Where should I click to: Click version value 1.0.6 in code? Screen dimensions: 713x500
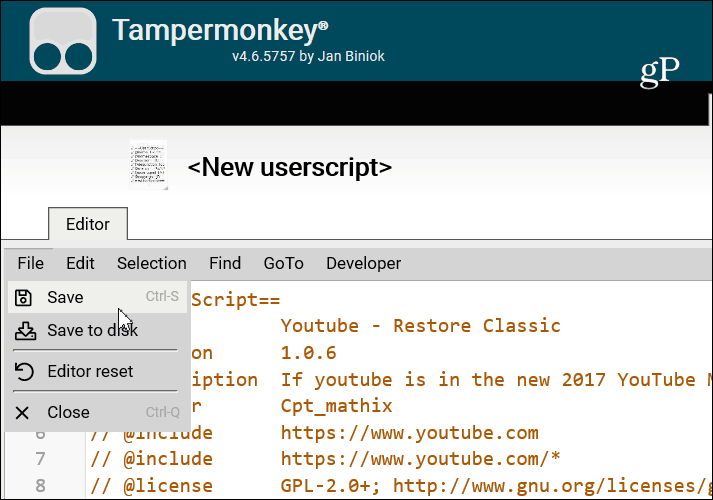(x=308, y=353)
